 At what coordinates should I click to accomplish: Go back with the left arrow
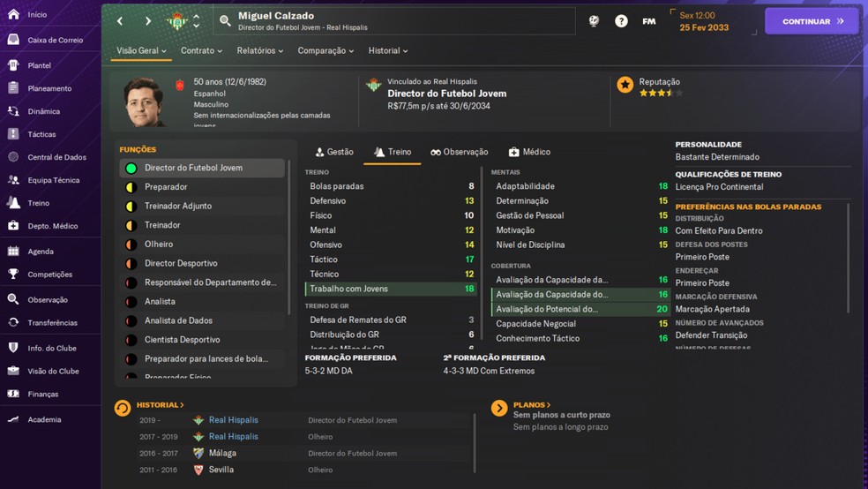pyautogui.click(x=121, y=21)
